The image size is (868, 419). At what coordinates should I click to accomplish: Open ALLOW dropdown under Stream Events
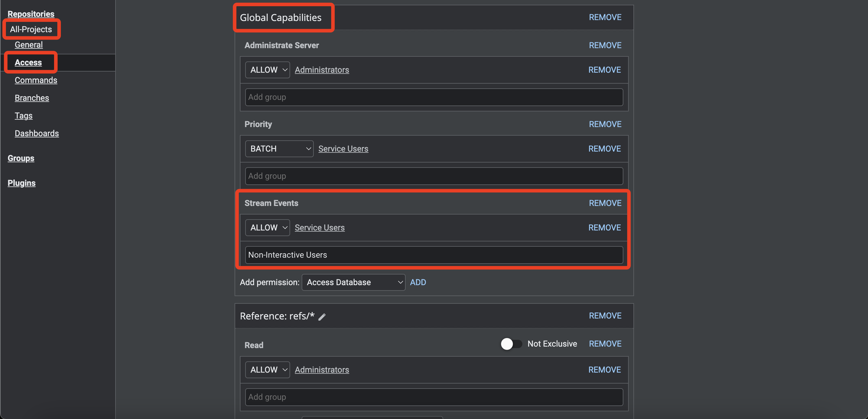[x=267, y=228]
